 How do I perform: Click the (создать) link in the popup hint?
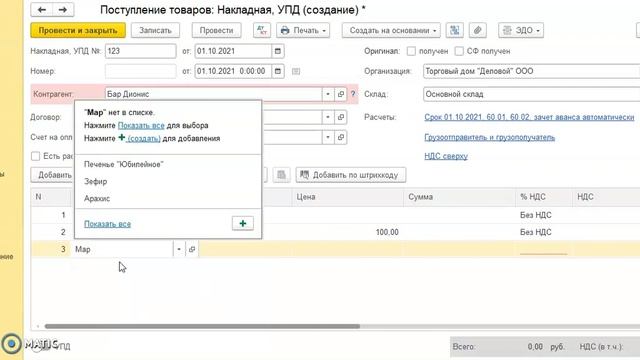(144, 138)
